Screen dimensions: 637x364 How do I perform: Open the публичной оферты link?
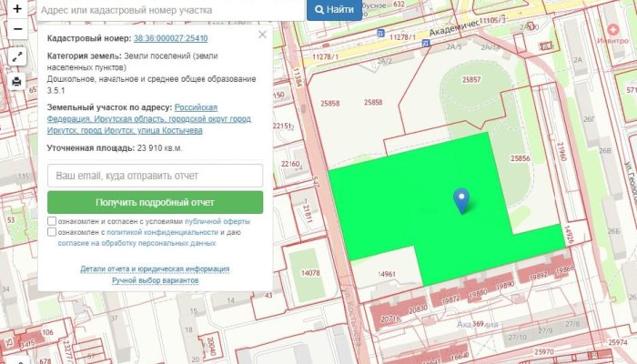217,221
